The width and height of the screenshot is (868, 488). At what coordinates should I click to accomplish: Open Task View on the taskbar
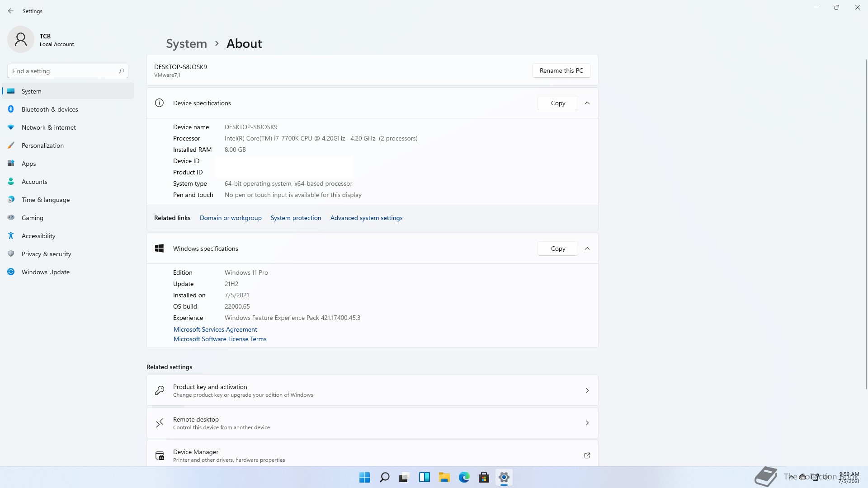pos(404,477)
